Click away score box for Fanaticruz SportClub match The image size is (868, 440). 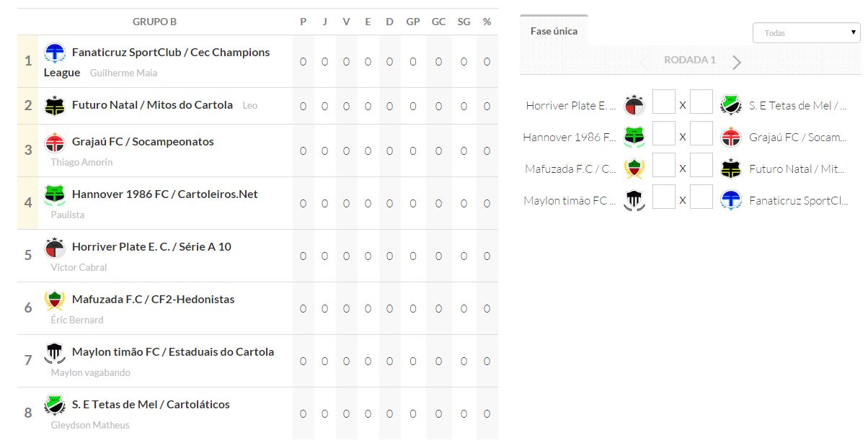click(701, 197)
